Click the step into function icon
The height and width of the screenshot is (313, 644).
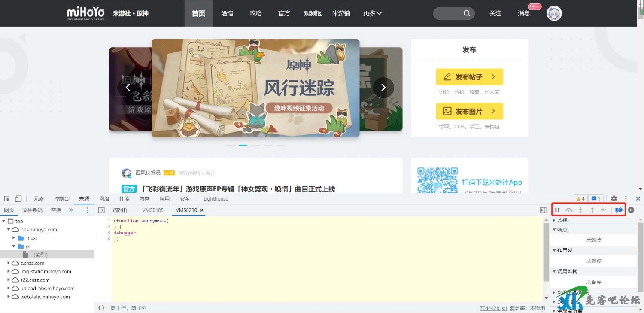(580, 210)
